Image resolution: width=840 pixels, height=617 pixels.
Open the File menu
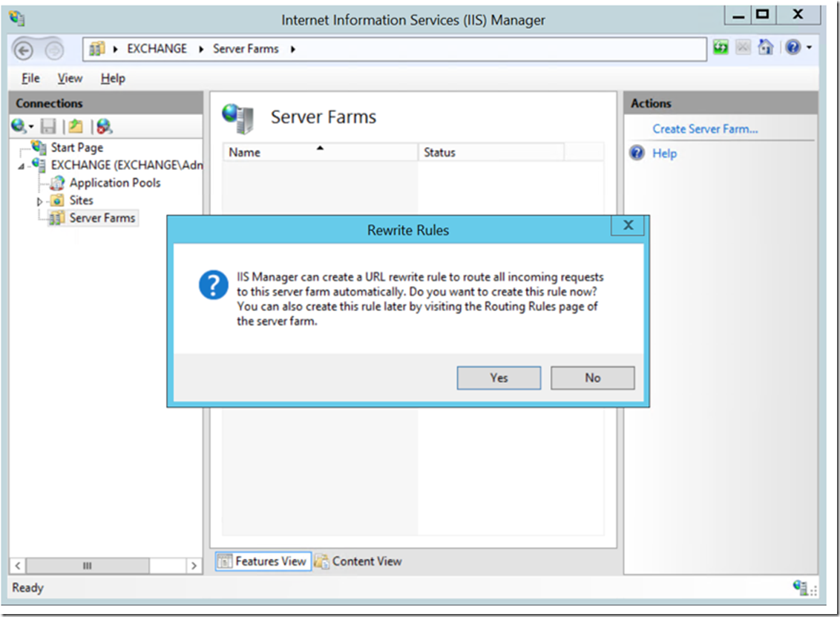(x=30, y=78)
